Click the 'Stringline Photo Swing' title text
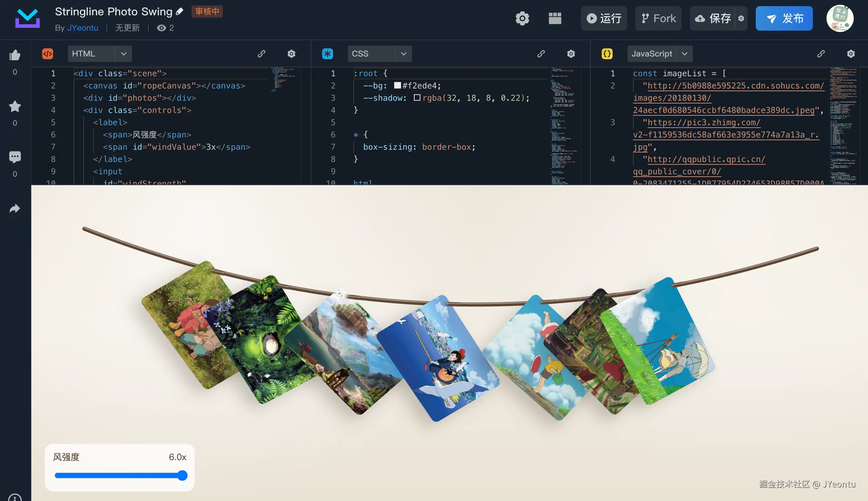The width and height of the screenshot is (868, 501). (114, 11)
